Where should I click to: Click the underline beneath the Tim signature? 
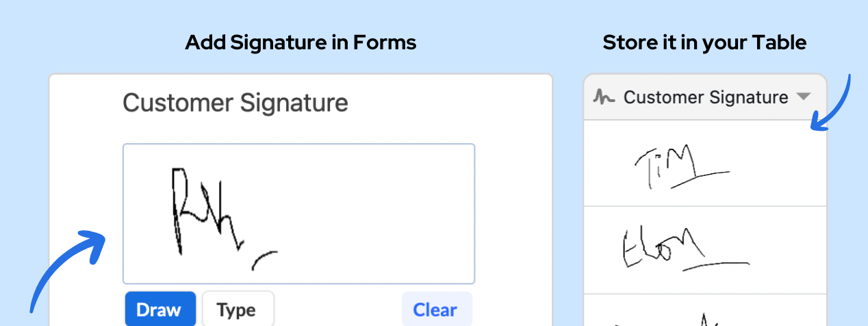[700, 179]
